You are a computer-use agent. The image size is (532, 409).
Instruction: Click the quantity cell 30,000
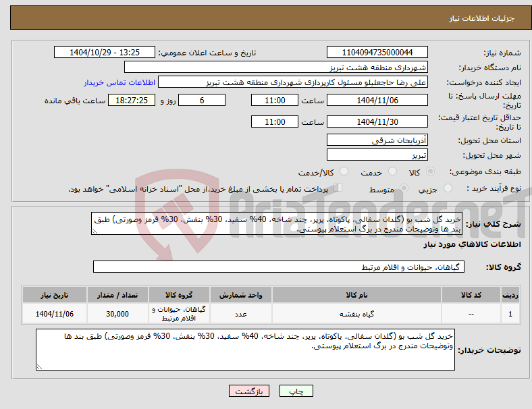pyautogui.click(x=117, y=314)
